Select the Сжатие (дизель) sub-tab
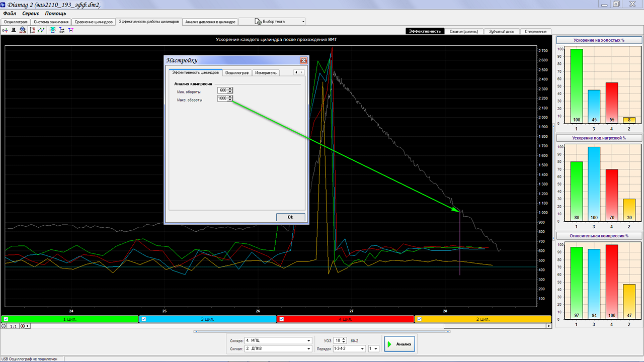Image resolution: width=644 pixels, height=362 pixels. point(464,31)
